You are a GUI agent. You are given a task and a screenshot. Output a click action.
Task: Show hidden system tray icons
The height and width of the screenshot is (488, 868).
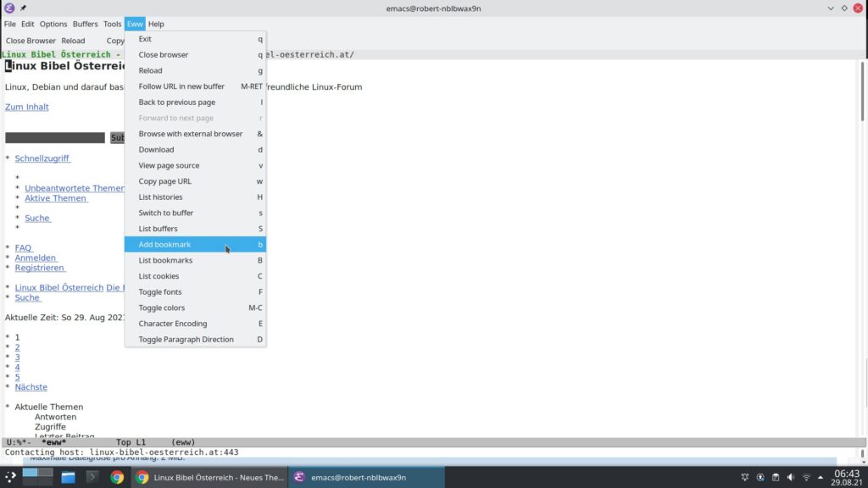click(x=821, y=477)
